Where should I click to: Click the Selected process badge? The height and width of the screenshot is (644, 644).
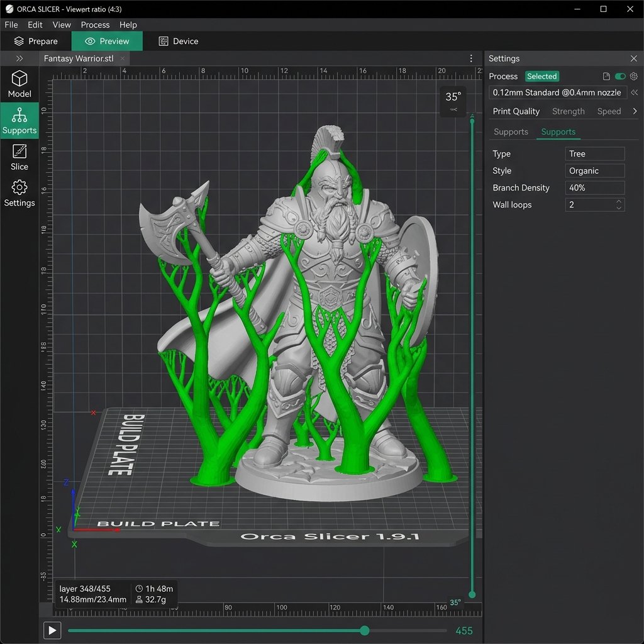pyautogui.click(x=541, y=76)
